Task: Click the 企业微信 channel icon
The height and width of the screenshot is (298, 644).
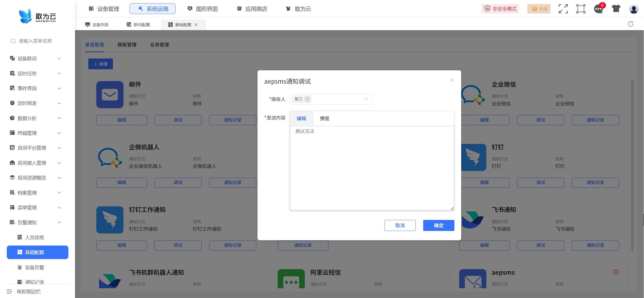Action: [473, 95]
